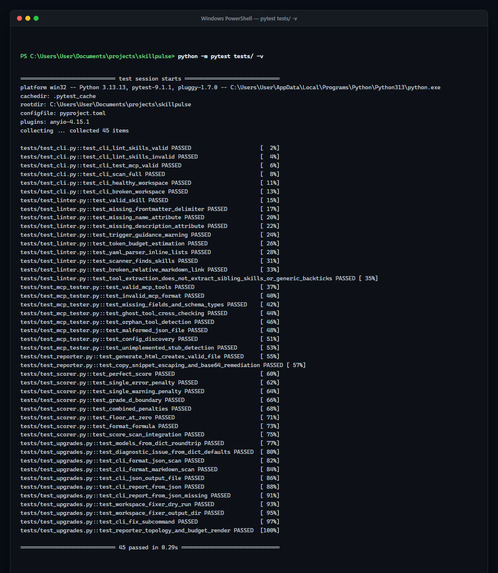Click the test_cli_broken_workspace result line
498x573 pixels.
tap(150, 191)
